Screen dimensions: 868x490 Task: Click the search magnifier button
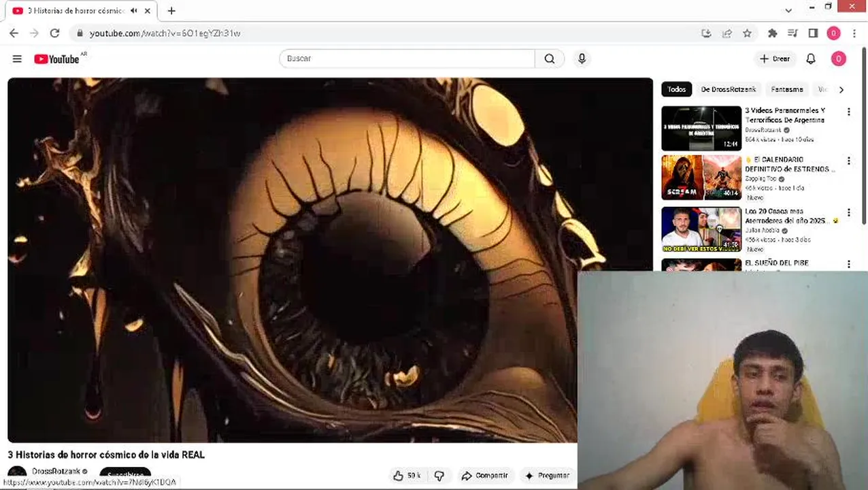[550, 59]
